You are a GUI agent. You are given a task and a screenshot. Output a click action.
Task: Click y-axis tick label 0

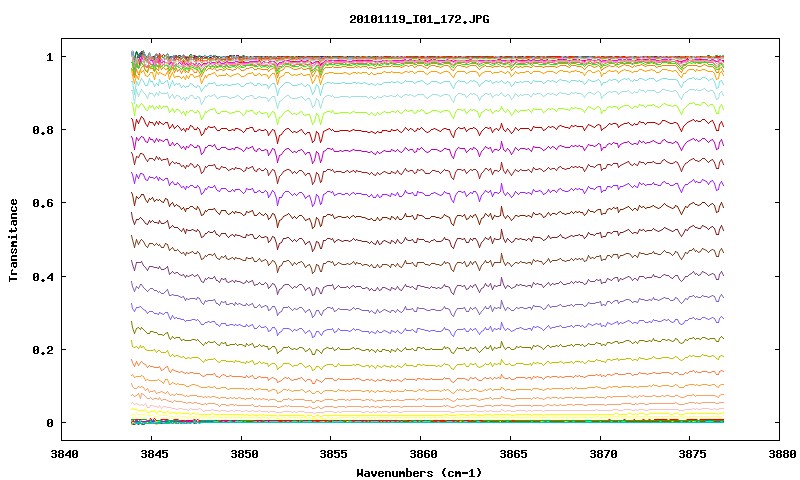pos(49,423)
